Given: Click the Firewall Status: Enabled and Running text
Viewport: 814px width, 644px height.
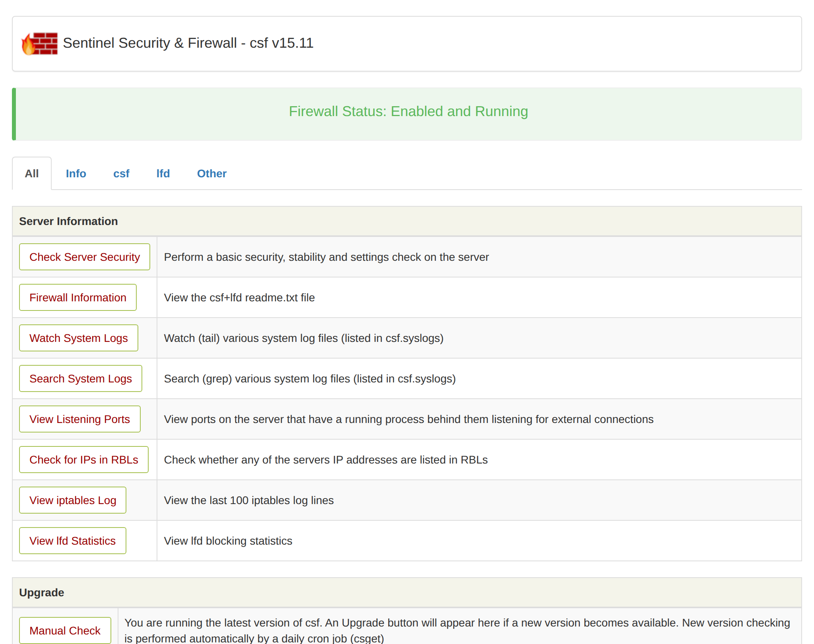Looking at the screenshot, I should [409, 111].
